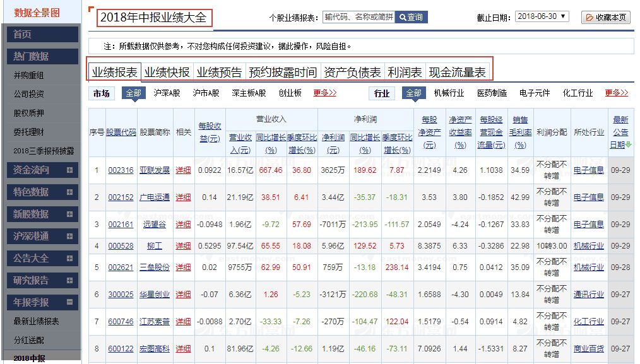Click the bookmark icon in 收藏本页 button
The height and width of the screenshot is (364, 640).
[x=590, y=18]
